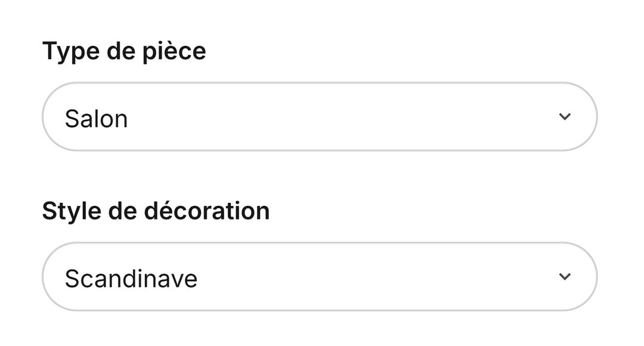Expand the decoration style selector showing Scandinave
Viewport: 644px width, 346px height.
pyautogui.click(x=319, y=277)
